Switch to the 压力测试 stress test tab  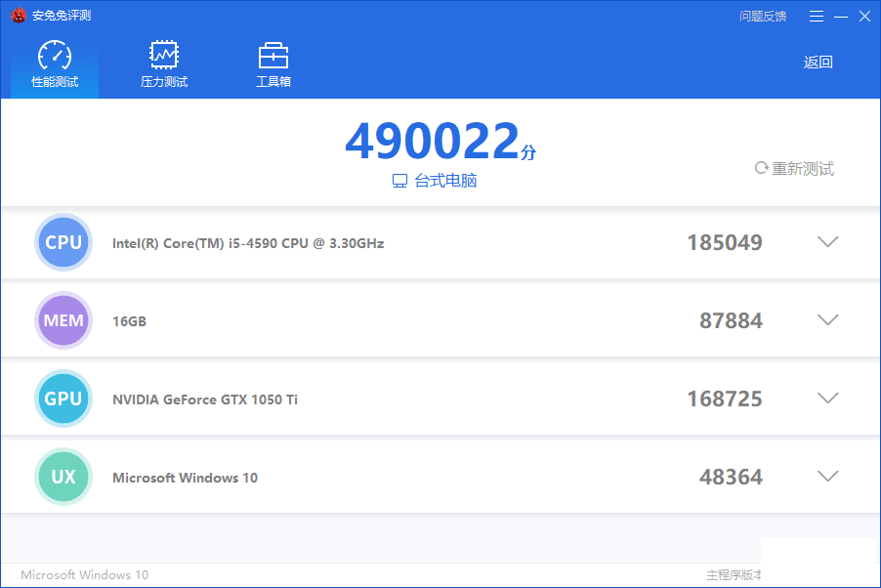click(x=163, y=64)
